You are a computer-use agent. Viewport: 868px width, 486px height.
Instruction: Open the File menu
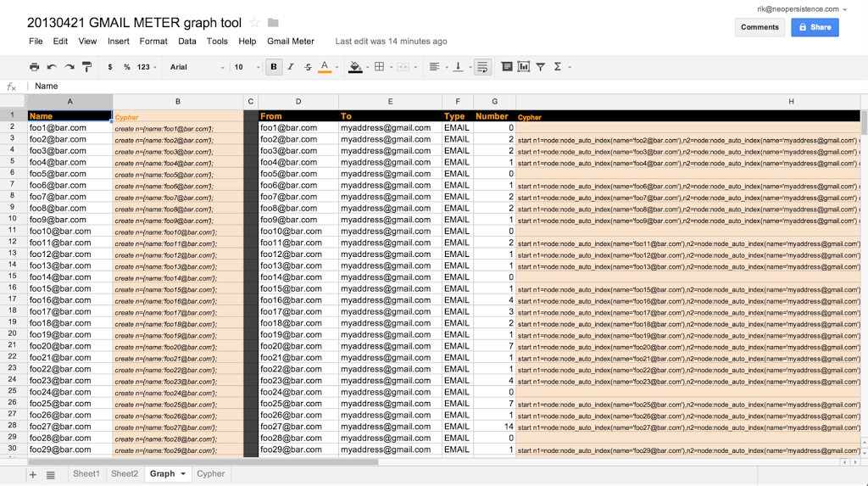pyautogui.click(x=36, y=42)
